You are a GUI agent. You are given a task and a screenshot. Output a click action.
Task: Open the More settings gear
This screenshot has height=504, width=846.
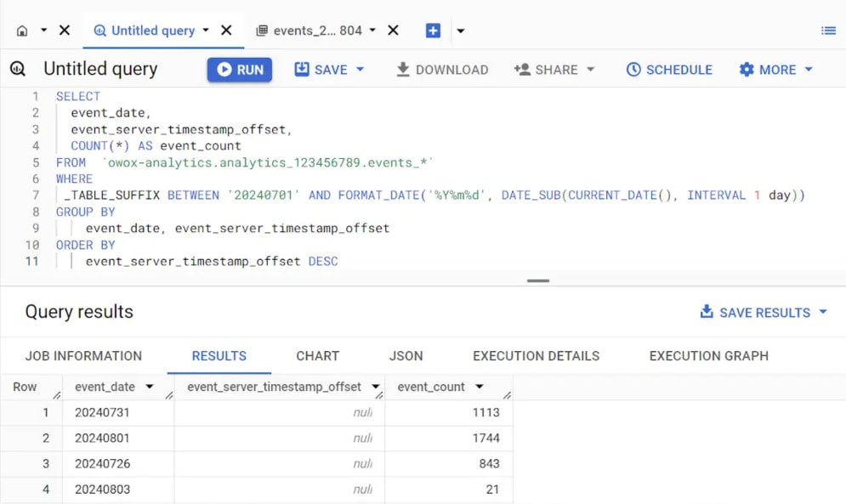(x=747, y=70)
